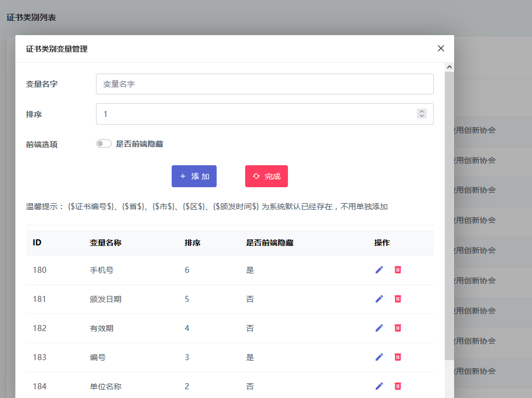Click the ID column header
Viewport: 532px width, 398px height.
click(37, 243)
